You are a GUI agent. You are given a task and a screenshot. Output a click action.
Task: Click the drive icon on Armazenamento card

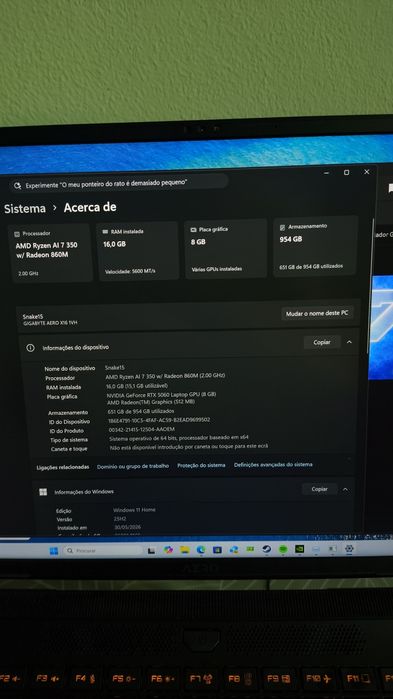pos(282,227)
